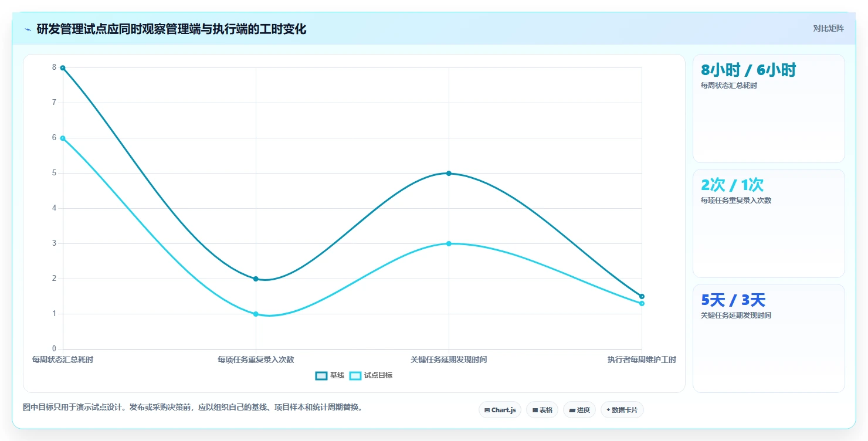Toggle the 基线 legend swatch
Viewport: 868px width, 441px height.
321,376
